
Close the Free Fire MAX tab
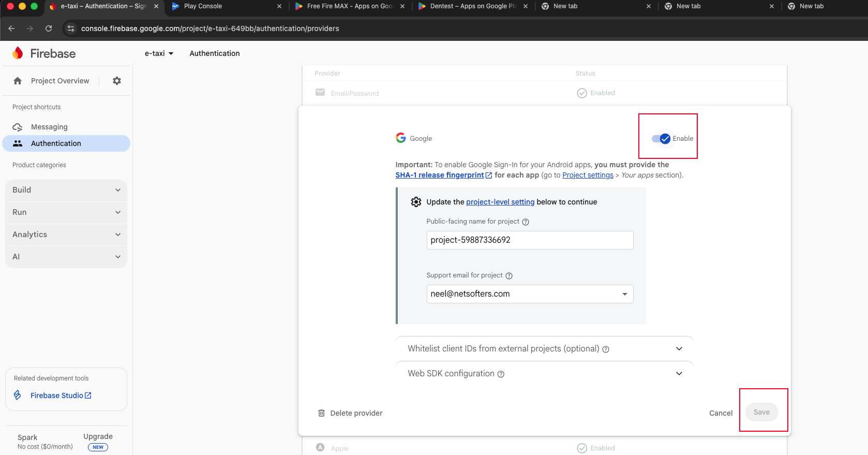402,6
